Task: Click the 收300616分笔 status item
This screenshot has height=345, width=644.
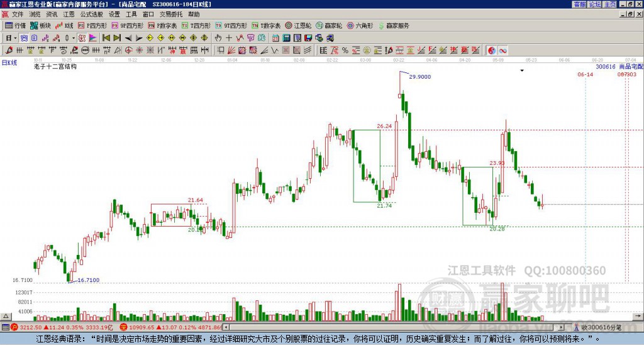Action: 597,327
